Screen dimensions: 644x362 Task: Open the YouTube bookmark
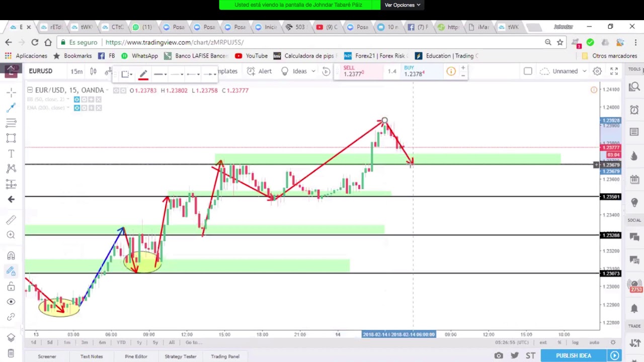[251, 56]
